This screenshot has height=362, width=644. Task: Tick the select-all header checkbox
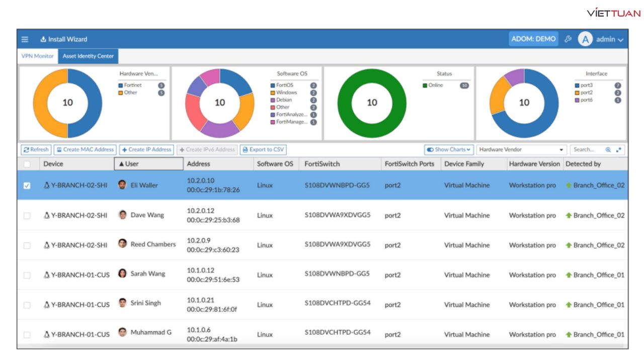pyautogui.click(x=27, y=164)
